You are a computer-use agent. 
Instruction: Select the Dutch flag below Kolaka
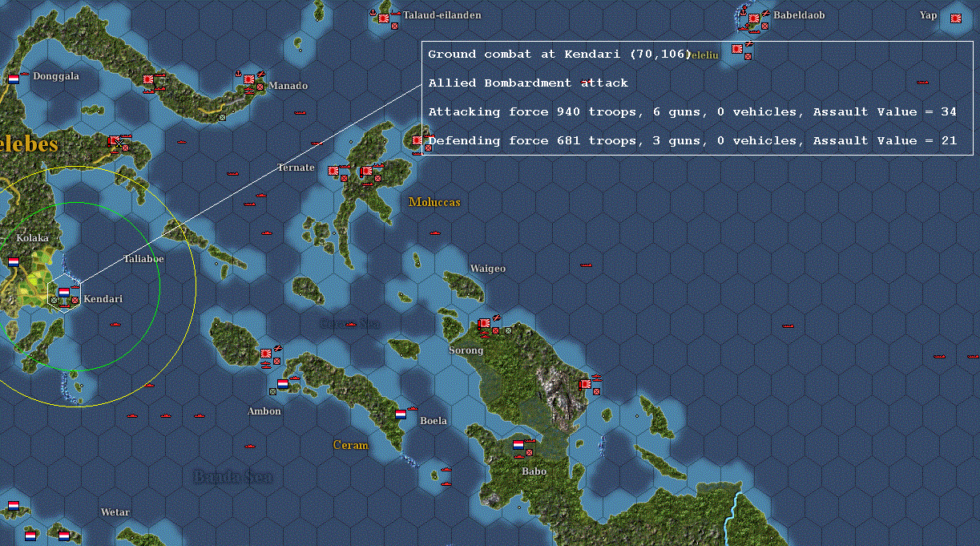(14, 261)
